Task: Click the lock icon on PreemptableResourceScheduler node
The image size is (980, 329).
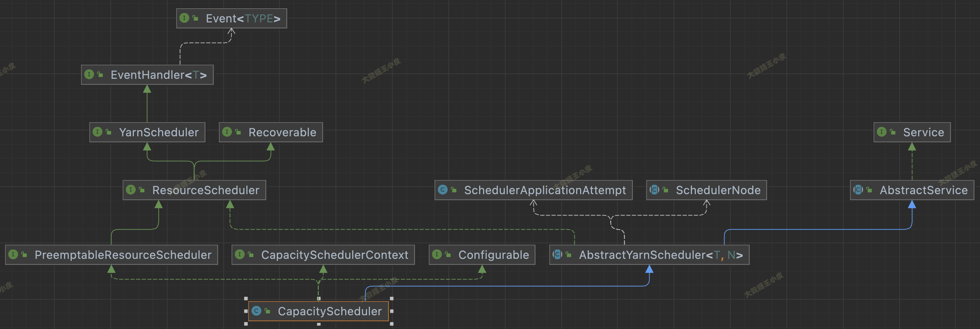Action: pyautogui.click(x=24, y=254)
